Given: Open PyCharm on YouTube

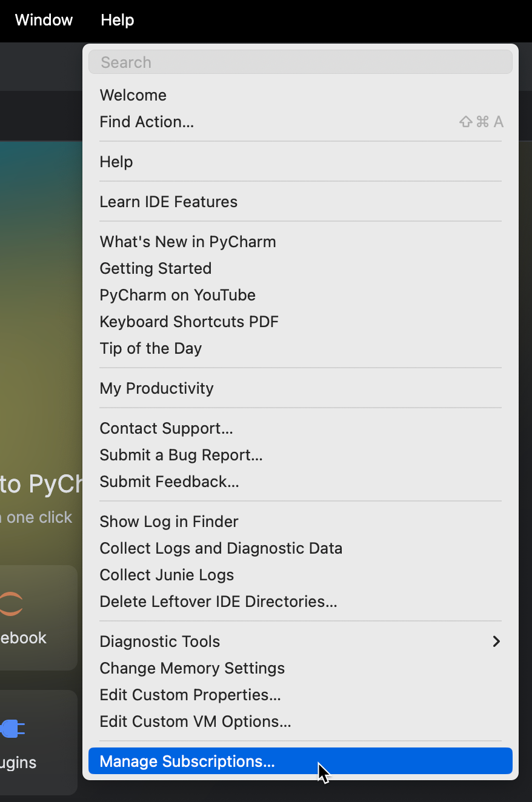Looking at the screenshot, I should point(177,294).
